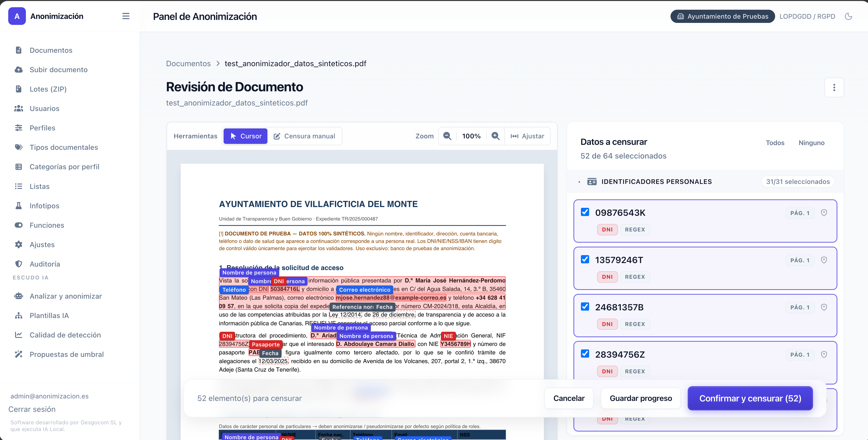
Task: Click the DNI tag for 24681357B
Action: [x=607, y=324]
